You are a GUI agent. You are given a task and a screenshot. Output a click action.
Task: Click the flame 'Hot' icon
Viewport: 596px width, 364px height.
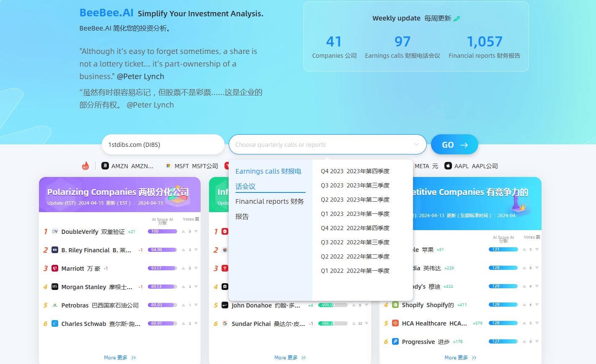pos(85,166)
